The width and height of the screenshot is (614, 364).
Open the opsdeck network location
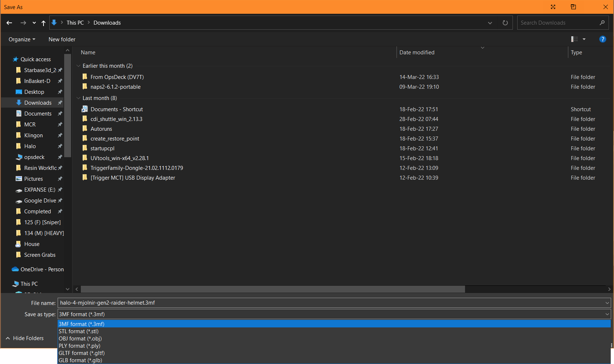pos(34,157)
